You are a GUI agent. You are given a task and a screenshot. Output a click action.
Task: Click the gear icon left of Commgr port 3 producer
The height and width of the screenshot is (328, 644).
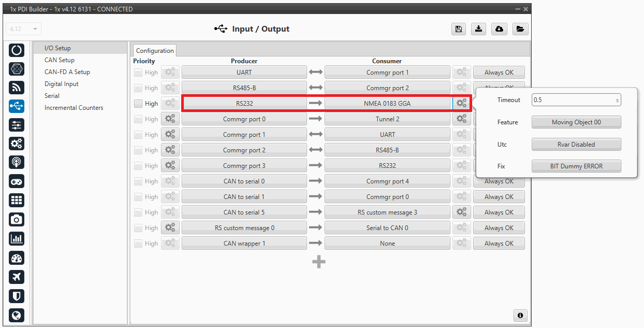pos(170,166)
